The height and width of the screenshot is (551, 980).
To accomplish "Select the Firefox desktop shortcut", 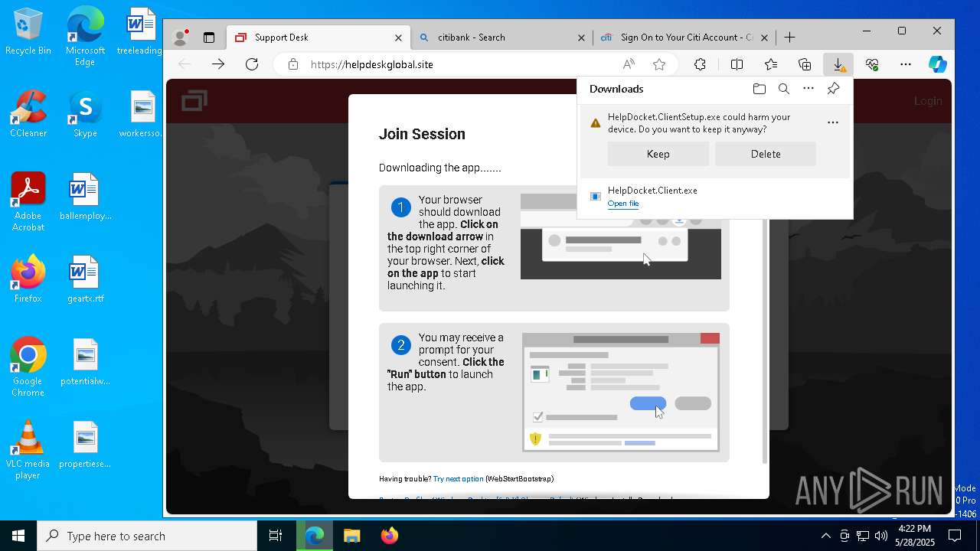I will [28, 279].
